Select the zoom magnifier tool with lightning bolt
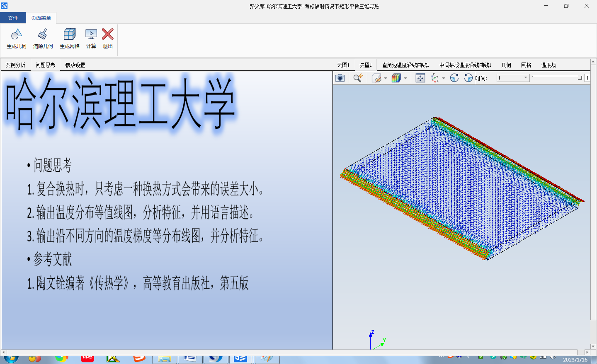This screenshot has height=364, width=597. pyautogui.click(x=358, y=78)
